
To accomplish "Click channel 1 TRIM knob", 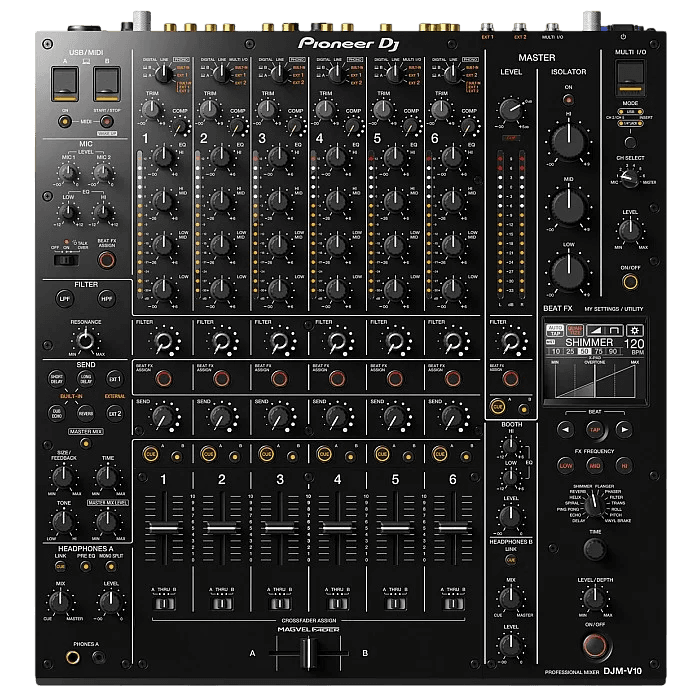I will tap(152, 109).
